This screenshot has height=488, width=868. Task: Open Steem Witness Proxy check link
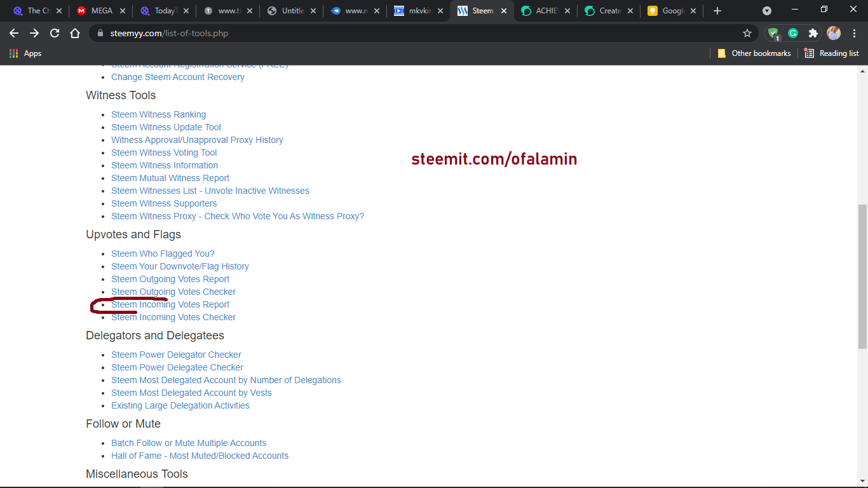[x=238, y=216]
